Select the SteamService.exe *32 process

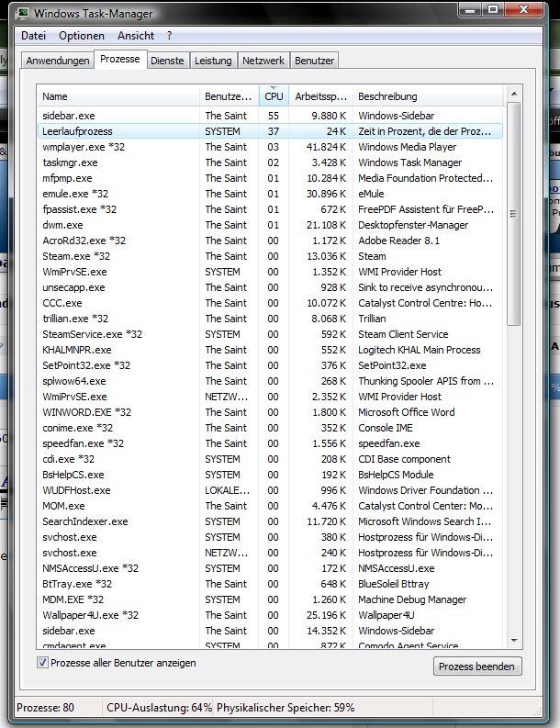[x=270, y=334]
